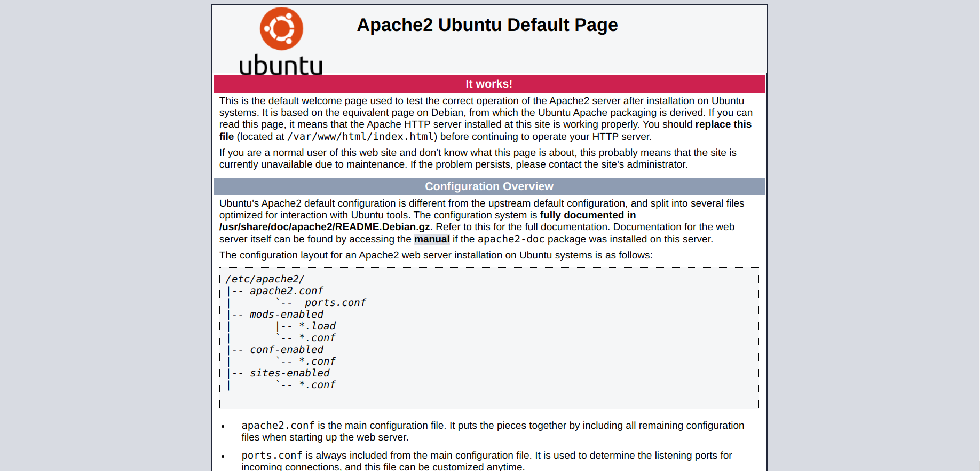
Task: Click the conf-enabled line in tree
Action: pyautogui.click(x=286, y=350)
